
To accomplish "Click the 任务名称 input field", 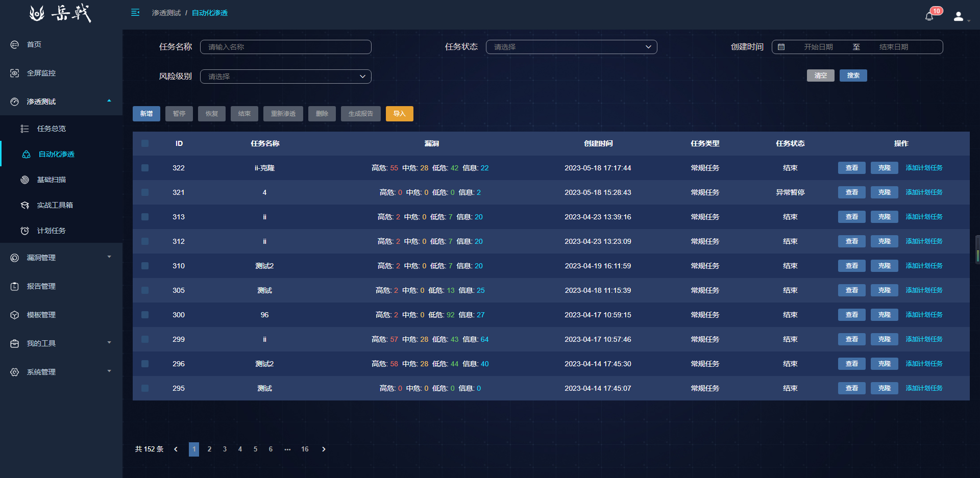I will tap(285, 47).
